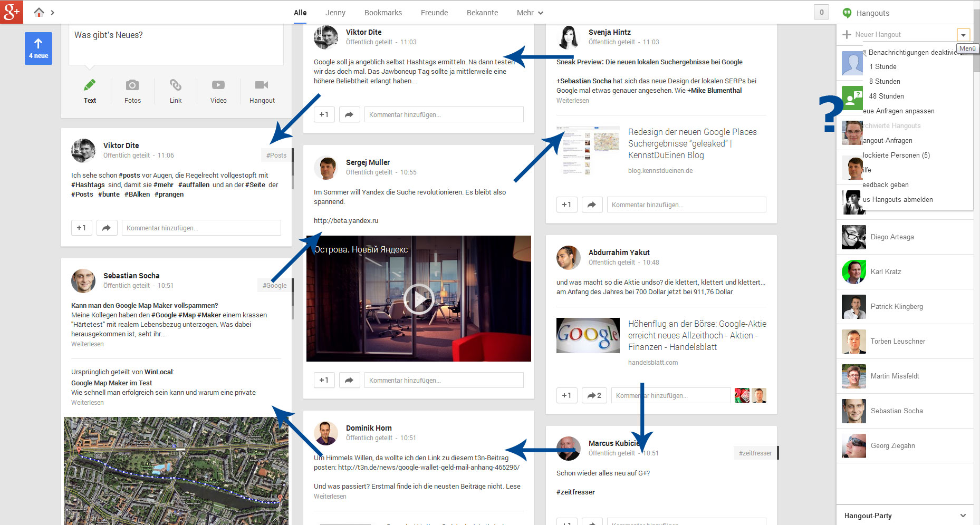Chat with Martin Missfeldt
The image size is (980, 525).
(905, 376)
